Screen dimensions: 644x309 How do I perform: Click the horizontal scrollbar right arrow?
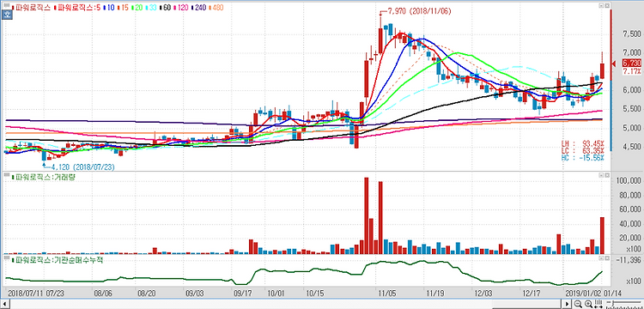pos(567,304)
